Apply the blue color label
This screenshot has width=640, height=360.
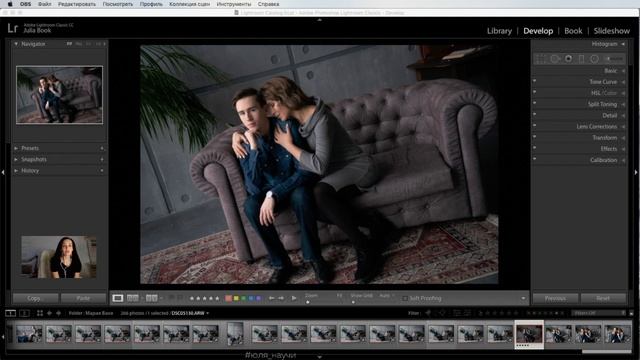251,298
